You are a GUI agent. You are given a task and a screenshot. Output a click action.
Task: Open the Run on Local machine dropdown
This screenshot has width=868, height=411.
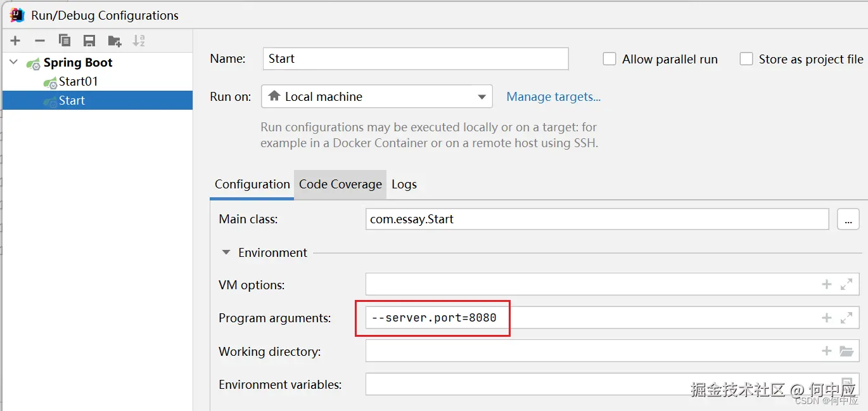click(376, 97)
